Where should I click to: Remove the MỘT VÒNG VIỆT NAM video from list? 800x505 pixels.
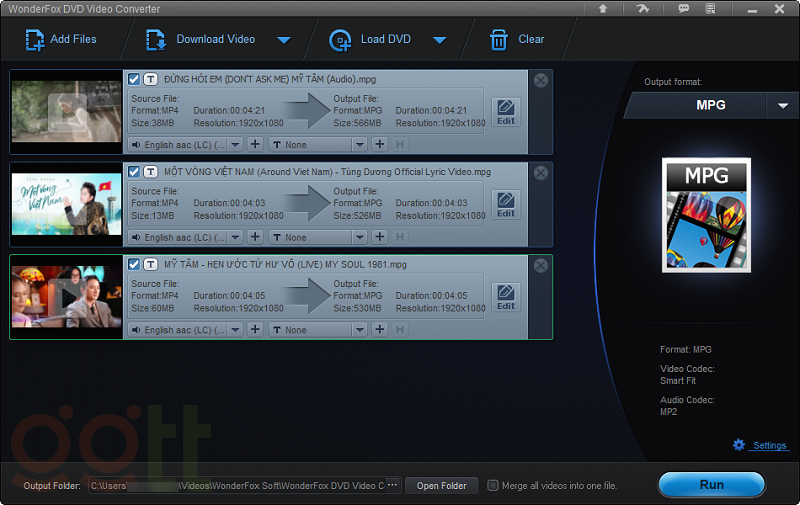point(541,172)
